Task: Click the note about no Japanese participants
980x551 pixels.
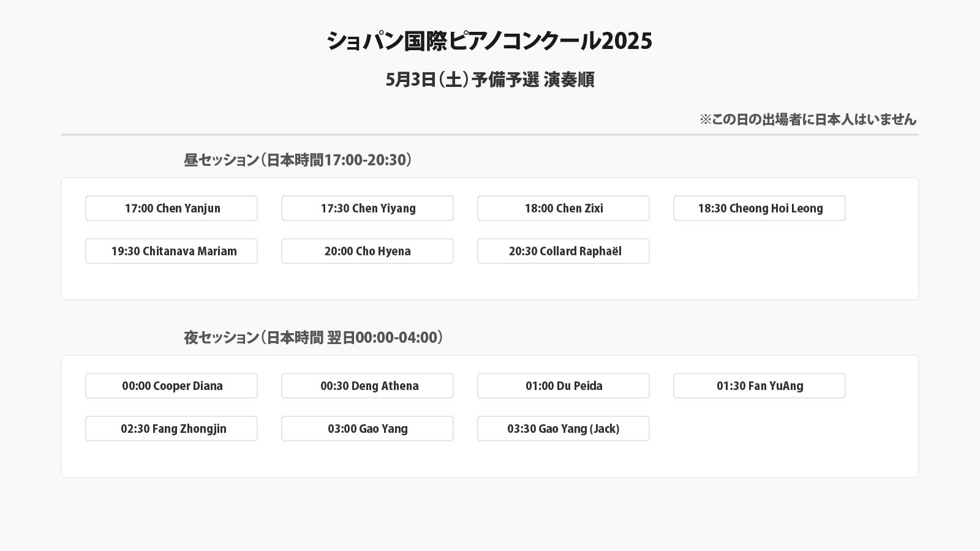Action: tap(807, 119)
